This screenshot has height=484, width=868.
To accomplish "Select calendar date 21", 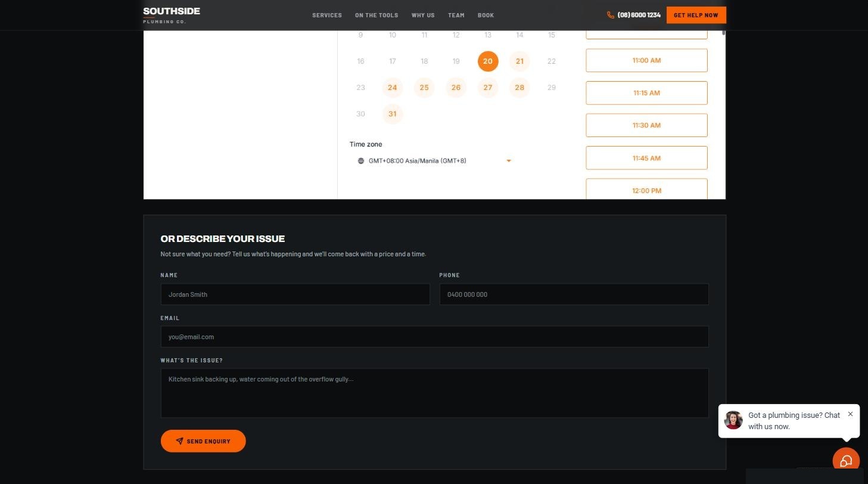I will tap(519, 61).
